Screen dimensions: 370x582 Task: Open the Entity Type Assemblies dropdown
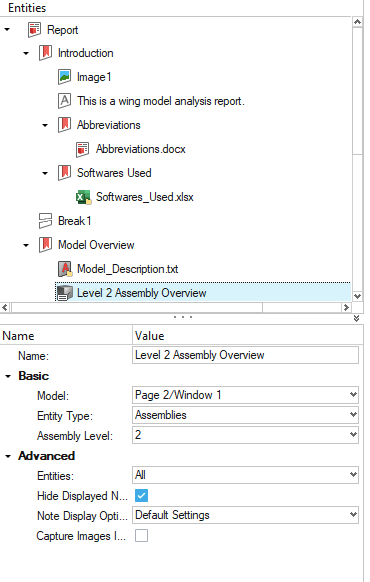pos(245,415)
